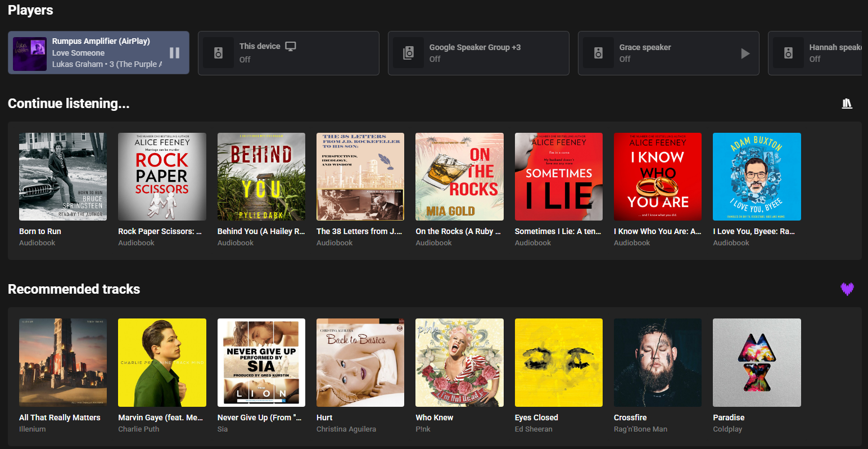This screenshot has width=868, height=449.
Task: Pause playback on Rumpus Amplifier player
Action: coord(174,53)
